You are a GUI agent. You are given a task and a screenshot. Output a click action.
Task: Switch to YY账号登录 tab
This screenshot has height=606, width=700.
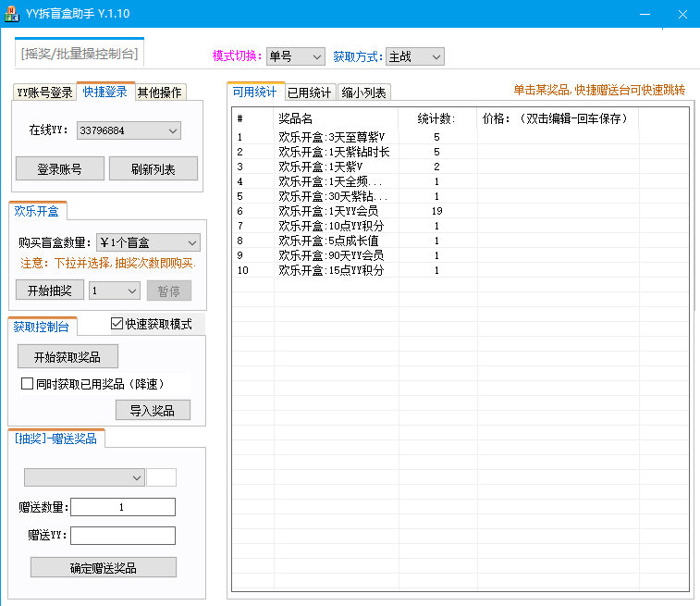tap(44, 93)
